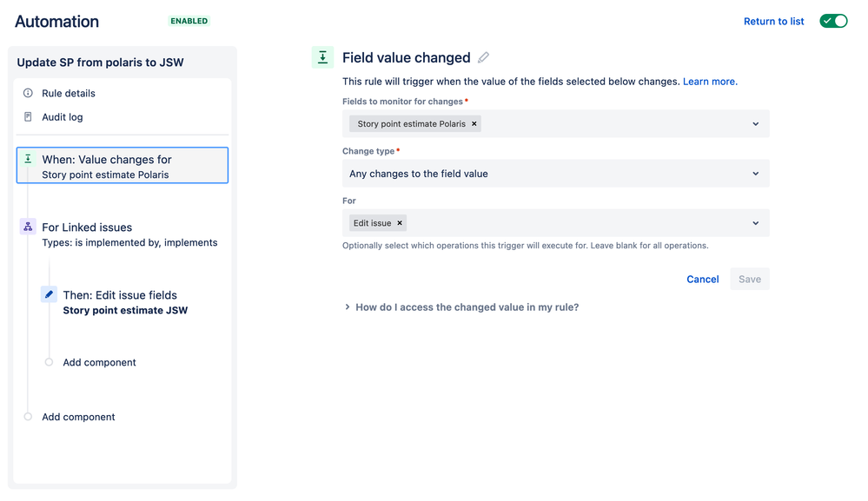Click the Learn more link

click(710, 82)
